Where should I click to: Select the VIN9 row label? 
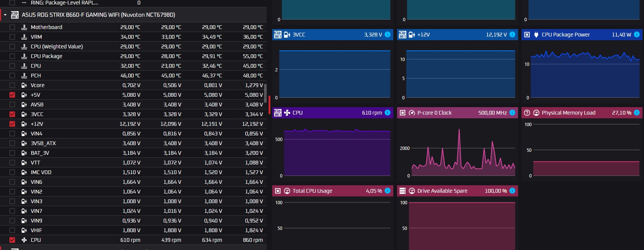(36, 221)
